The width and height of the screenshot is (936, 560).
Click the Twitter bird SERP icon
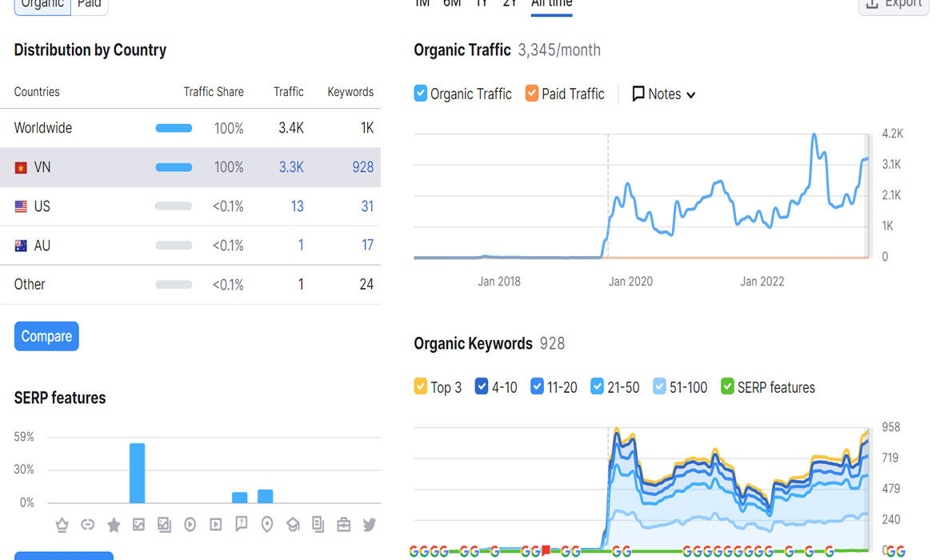370,525
